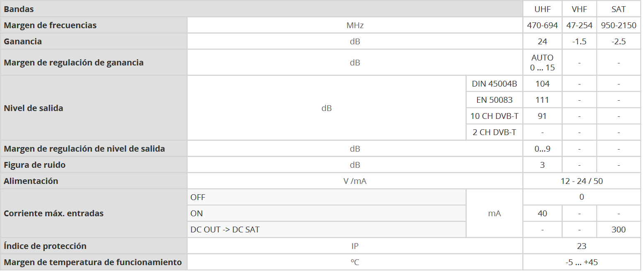Select the Índice de protección label
Screen dimensions: 644x273
(45, 246)
